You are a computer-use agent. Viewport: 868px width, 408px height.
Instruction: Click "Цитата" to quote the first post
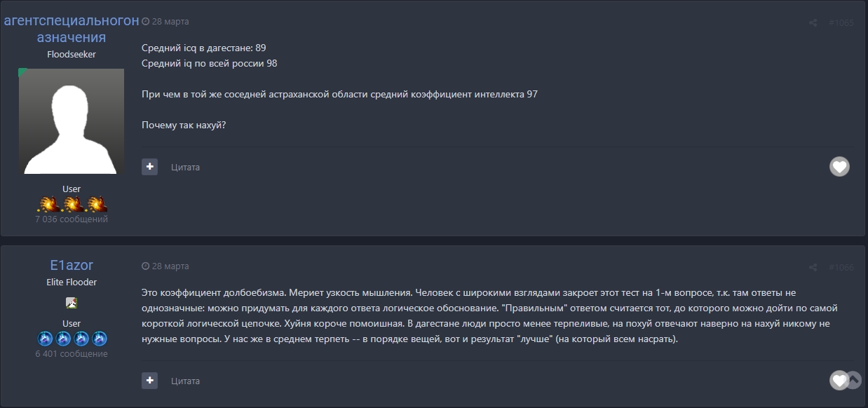coord(185,168)
